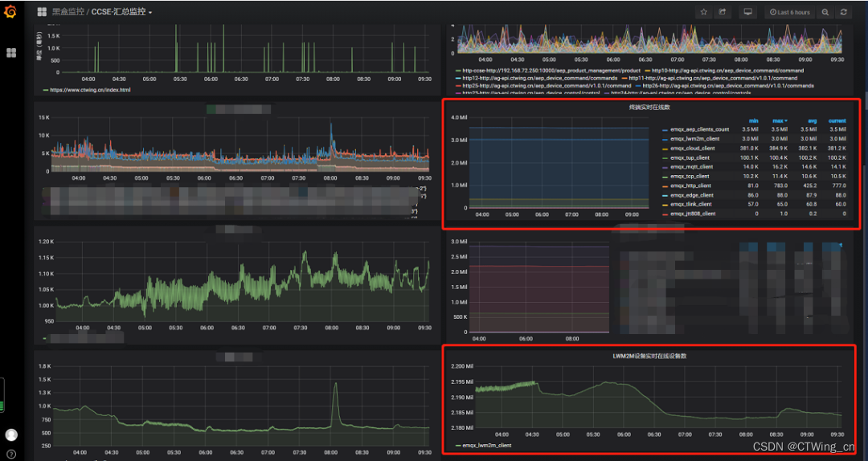Click the 87.9 avg value of emqx_edge_client
This screenshot has height=461, width=868.
[810, 195]
